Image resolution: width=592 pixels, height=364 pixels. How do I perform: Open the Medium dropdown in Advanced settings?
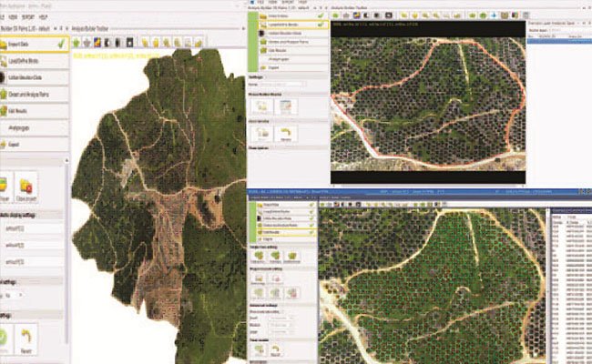pyautogui.click(x=281, y=325)
